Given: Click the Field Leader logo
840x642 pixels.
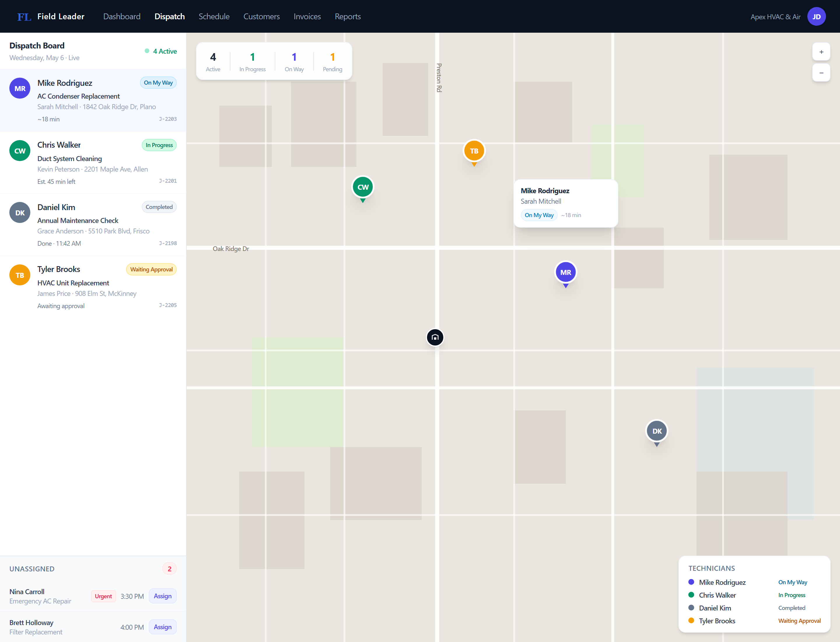Looking at the screenshot, I should tap(51, 16).
